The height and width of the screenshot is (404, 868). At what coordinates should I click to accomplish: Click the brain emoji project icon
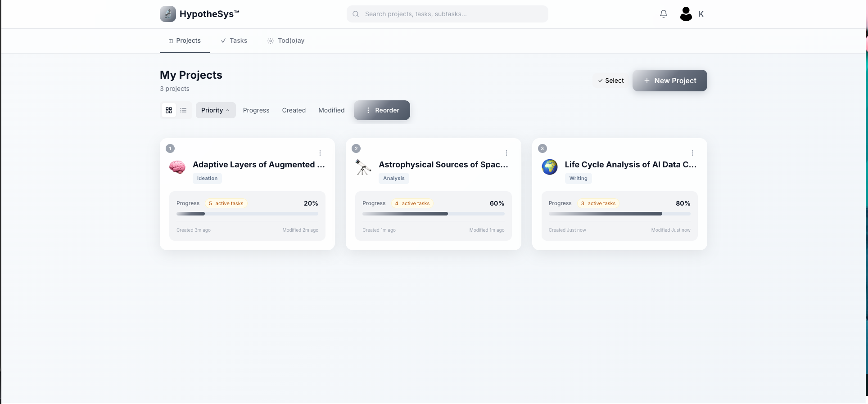pos(177,167)
